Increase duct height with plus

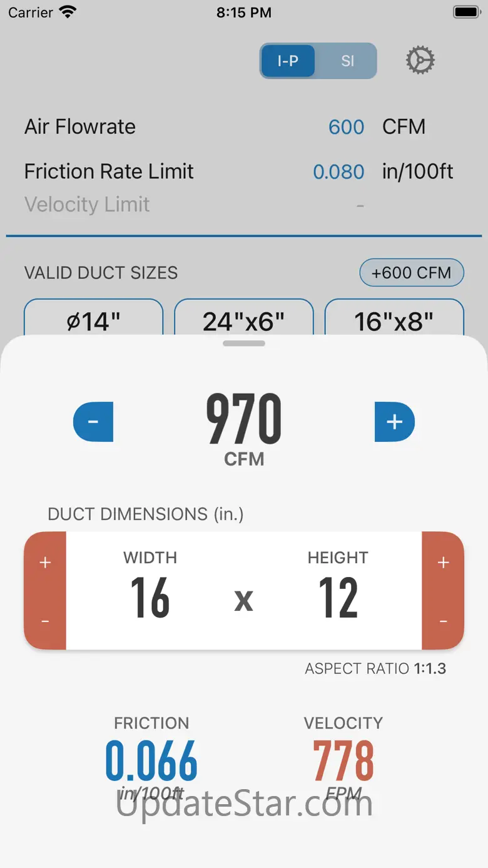pos(443,563)
